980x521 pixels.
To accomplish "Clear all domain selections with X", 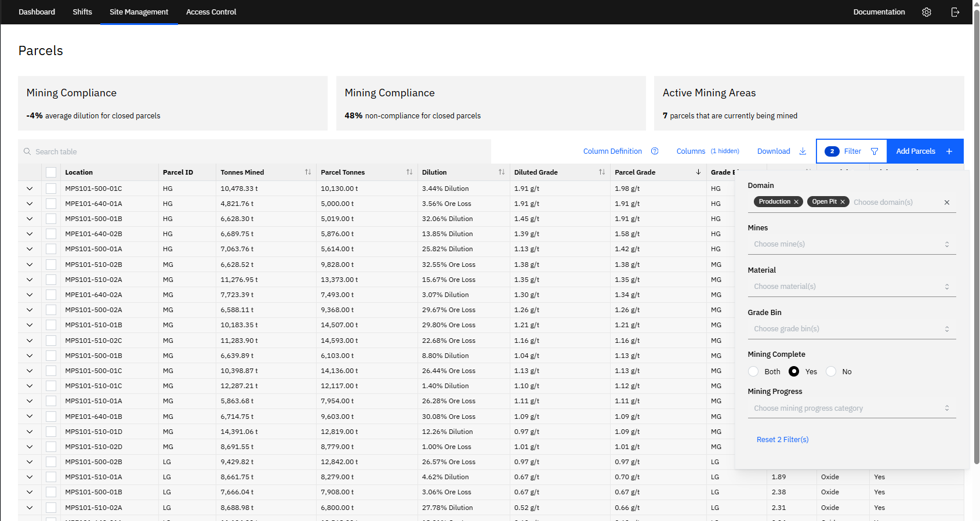I will click(947, 202).
